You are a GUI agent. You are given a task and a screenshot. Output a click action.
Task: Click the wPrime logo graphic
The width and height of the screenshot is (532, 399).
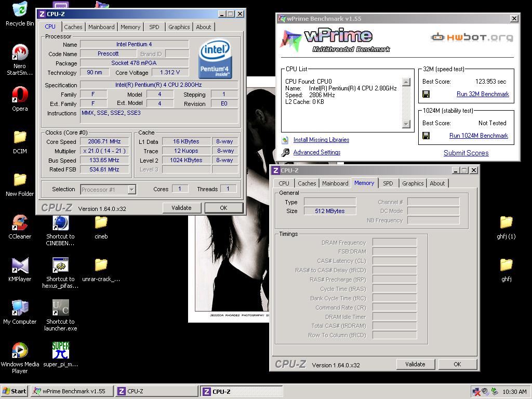(x=335, y=41)
